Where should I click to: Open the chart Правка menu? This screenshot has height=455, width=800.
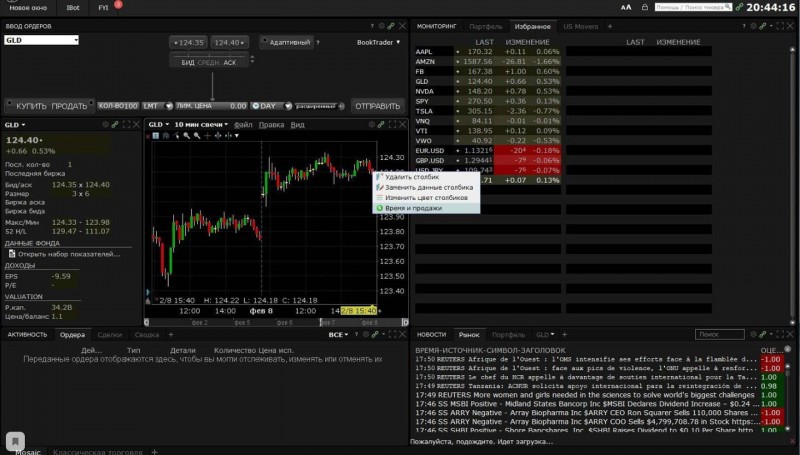click(x=271, y=124)
